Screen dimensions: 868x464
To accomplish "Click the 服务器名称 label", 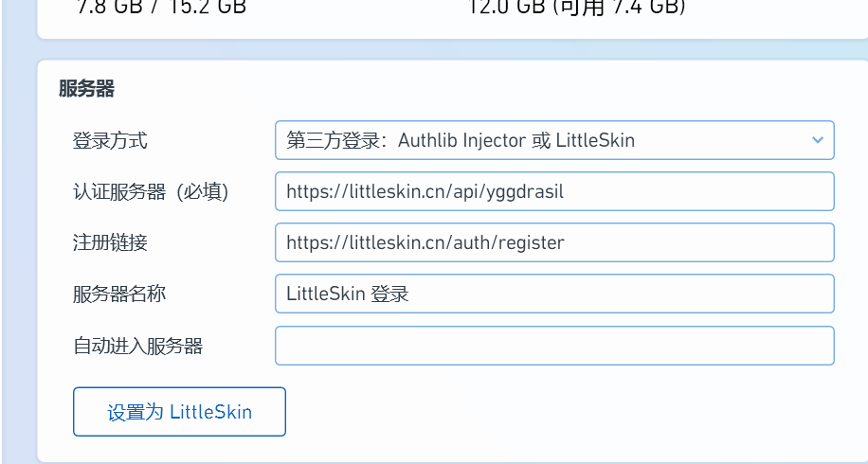I will click(x=119, y=294).
